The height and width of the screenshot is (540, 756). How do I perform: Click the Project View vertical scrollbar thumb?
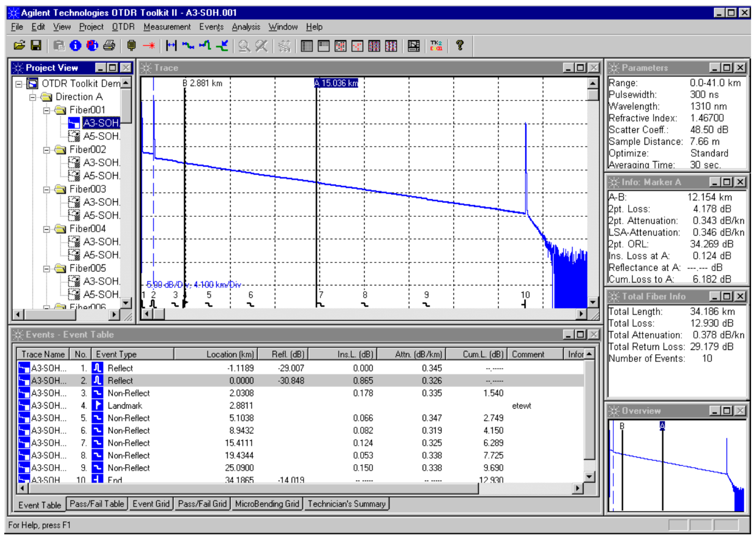(126, 106)
